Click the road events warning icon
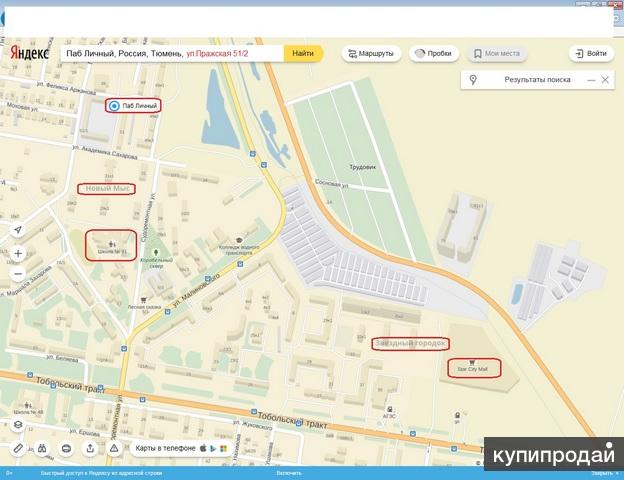Viewport: 624px width, 480px height. click(x=113, y=448)
